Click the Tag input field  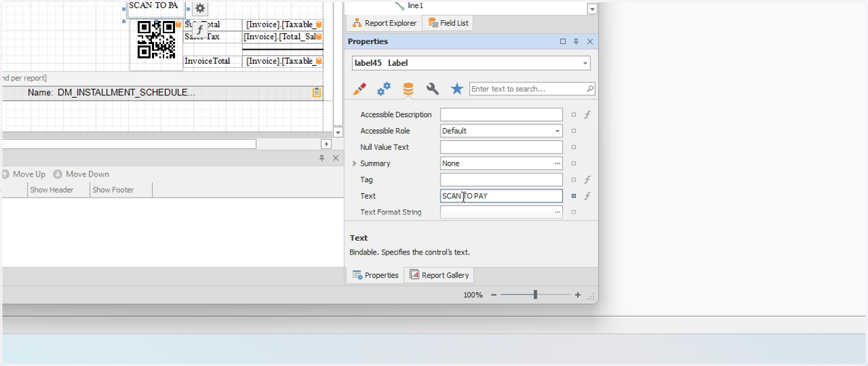coord(501,179)
